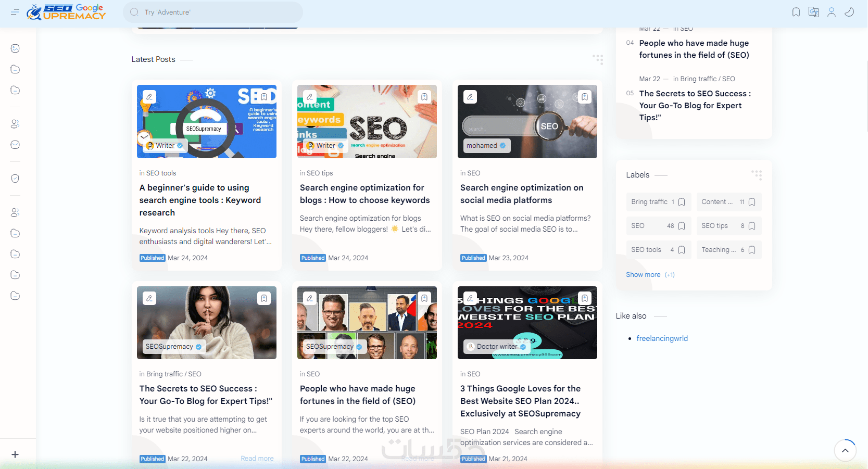Bookmark the 'social media platforms' post card
The height and width of the screenshot is (469, 868).
tap(585, 97)
